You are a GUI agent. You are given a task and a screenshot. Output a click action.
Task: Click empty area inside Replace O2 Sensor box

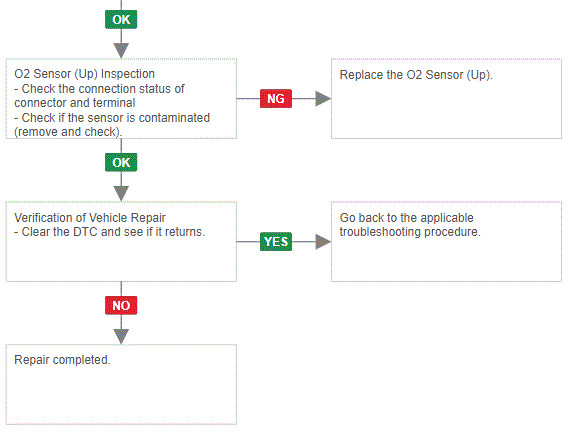[447, 113]
